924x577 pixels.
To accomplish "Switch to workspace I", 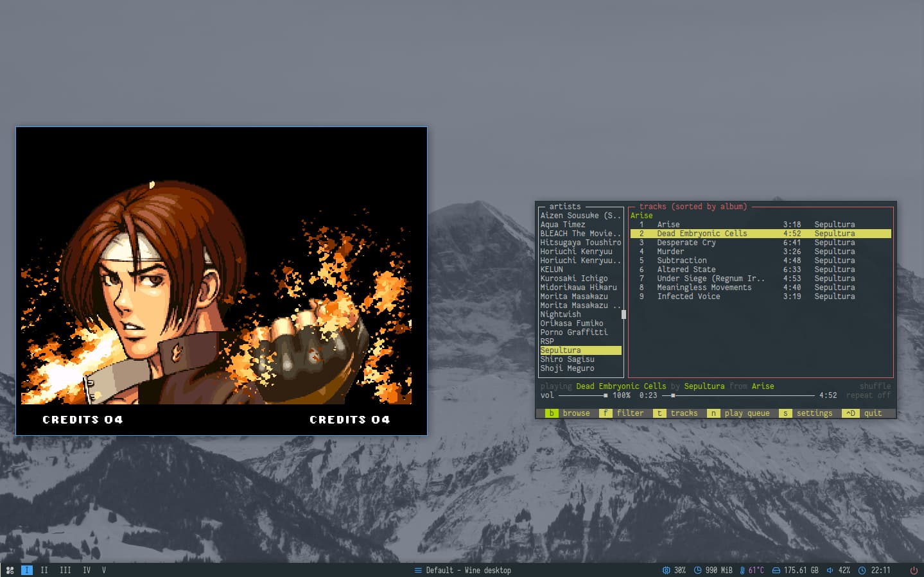I will (x=27, y=570).
